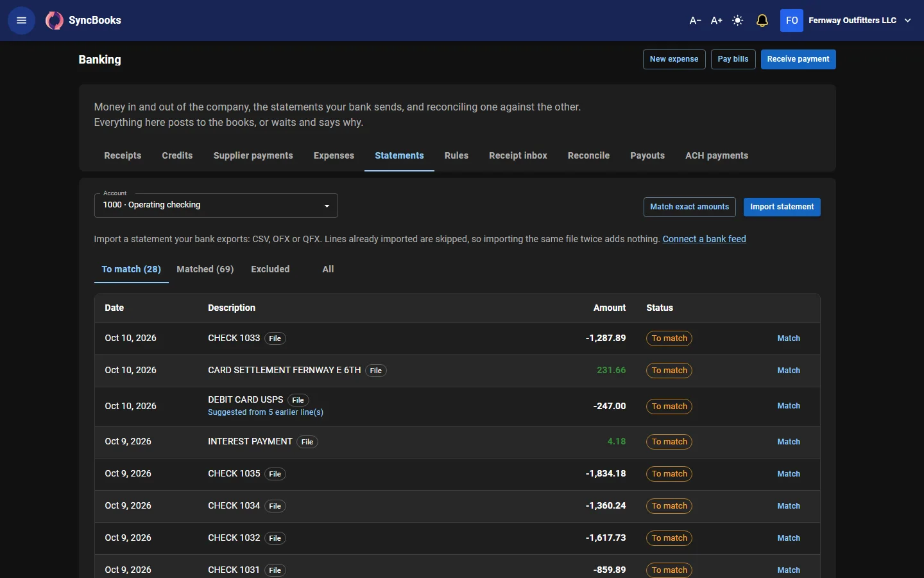Click File badge on CHECK 1034
The width and height of the screenshot is (924, 578).
(275, 506)
